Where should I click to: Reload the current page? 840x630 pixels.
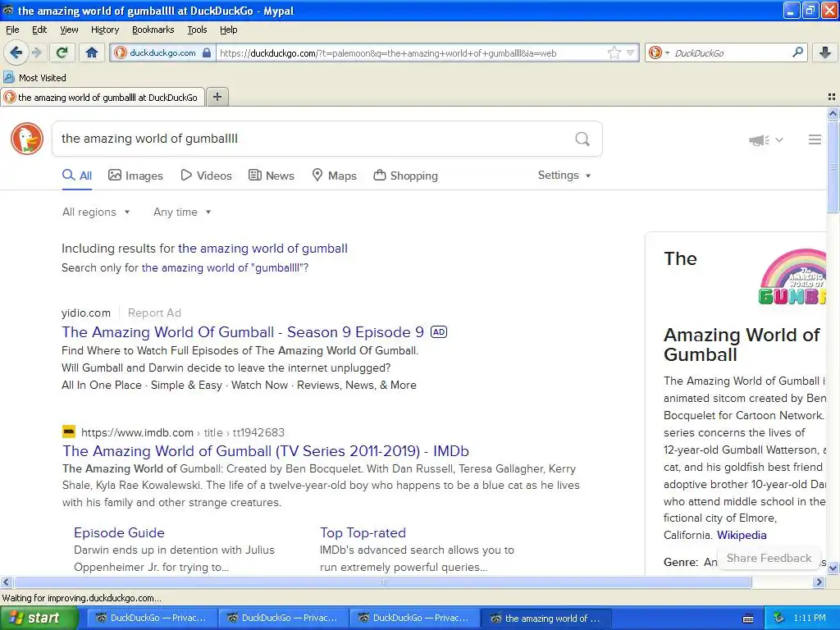coord(62,52)
